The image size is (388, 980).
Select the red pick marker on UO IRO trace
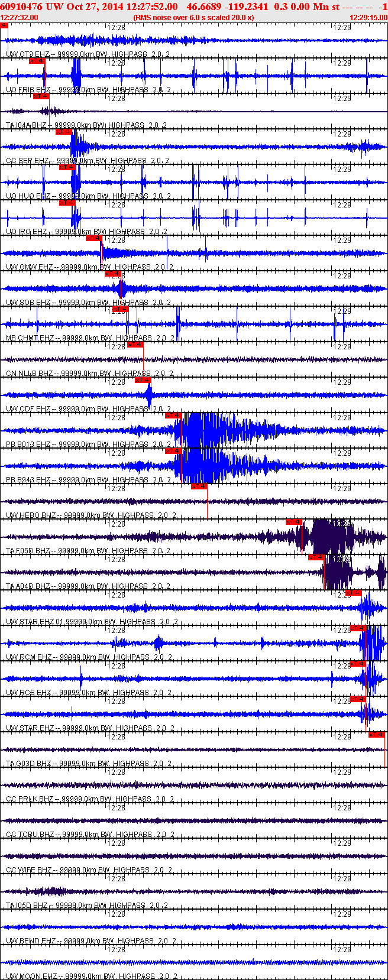pyautogui.click(x=67, y=203)
